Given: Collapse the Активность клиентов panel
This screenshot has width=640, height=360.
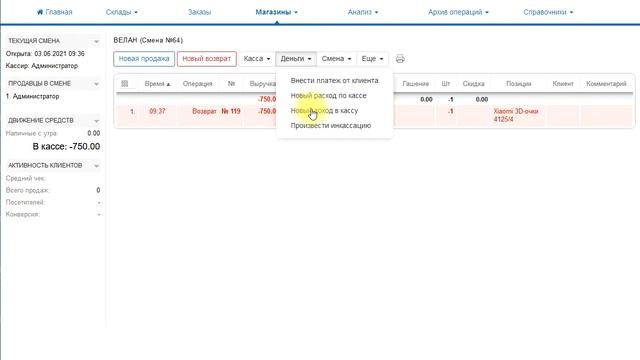Looking at the screenshot, I should (x=96, y=166).
